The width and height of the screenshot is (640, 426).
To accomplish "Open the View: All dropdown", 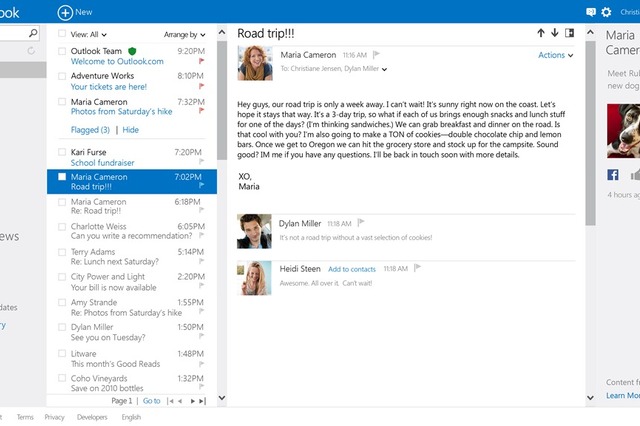I will (88, 35).
